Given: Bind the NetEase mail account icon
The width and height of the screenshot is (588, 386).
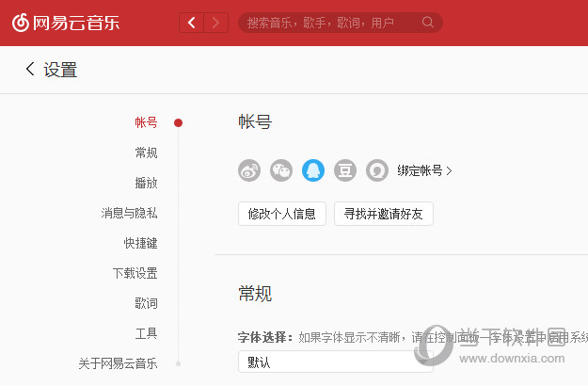Looking at the screenshot, I should pos(377,170).
